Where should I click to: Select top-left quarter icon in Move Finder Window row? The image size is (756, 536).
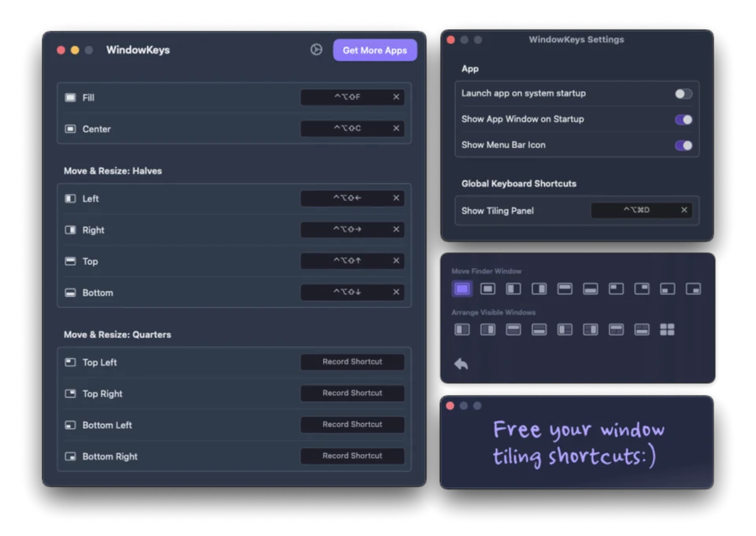(x=616, y=288)
